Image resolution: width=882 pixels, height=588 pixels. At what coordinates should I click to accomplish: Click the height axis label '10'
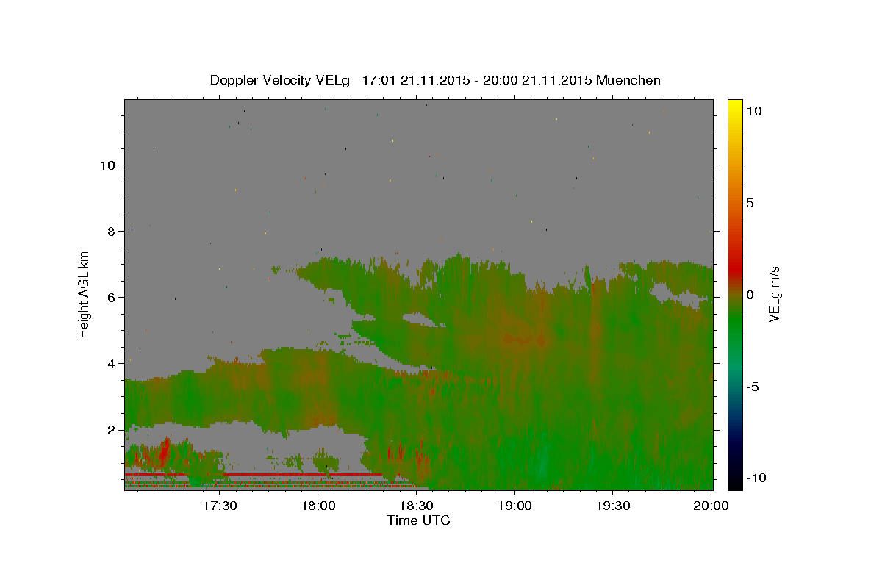(x=107, y=165)
